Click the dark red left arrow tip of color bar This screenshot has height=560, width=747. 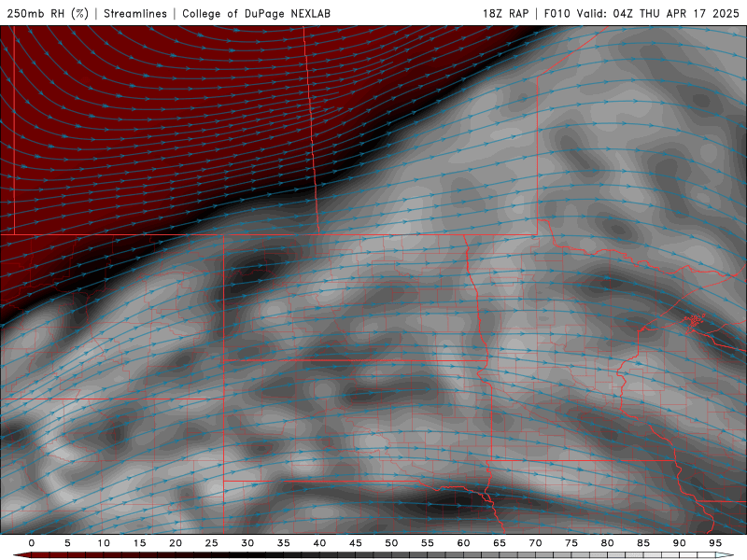tap(21, 555)
